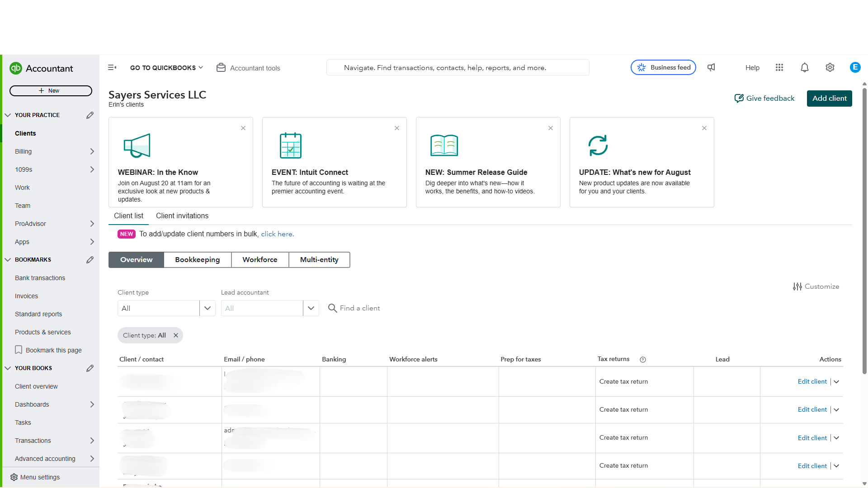This screenshot has height=488, width=868.
Task: Open the Customize columns sliders icon
Action: (797, 286)
